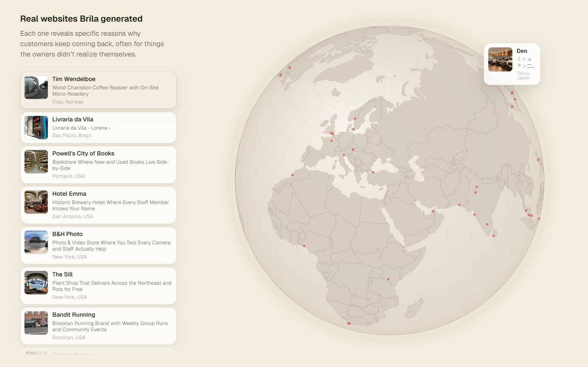Click the 'Oslo, Norway' location text
The width and height of the screenshot is (588, 367).
tap(68, 102)
